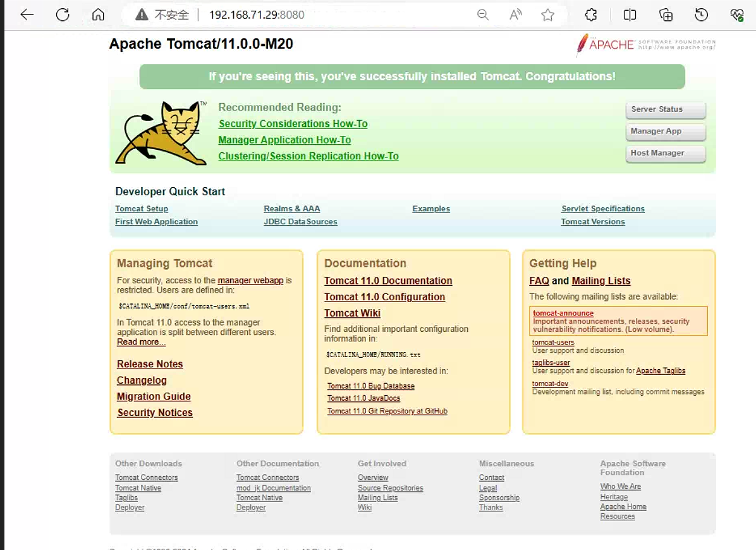Open the Tomcat Wiki link
Image resolution: width=756 pixels, height=550 pixels.
(353, 314)
